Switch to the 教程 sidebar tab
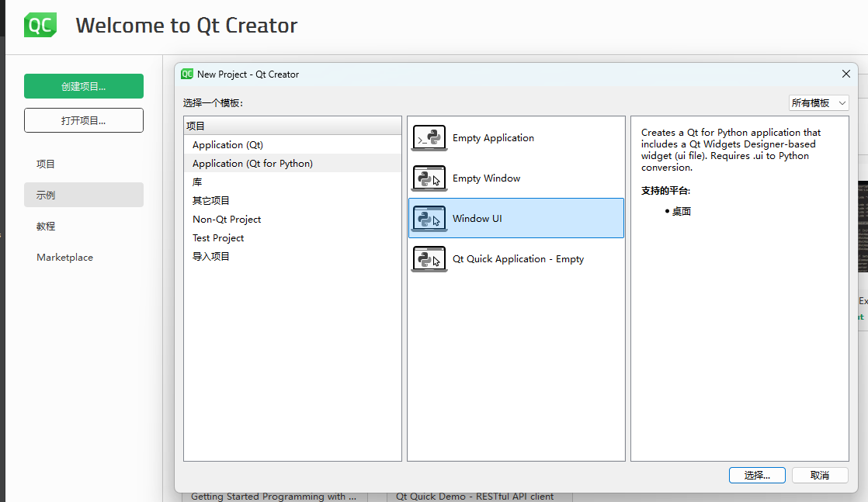Screen dimensions: 868x502 tap(84, 226)
